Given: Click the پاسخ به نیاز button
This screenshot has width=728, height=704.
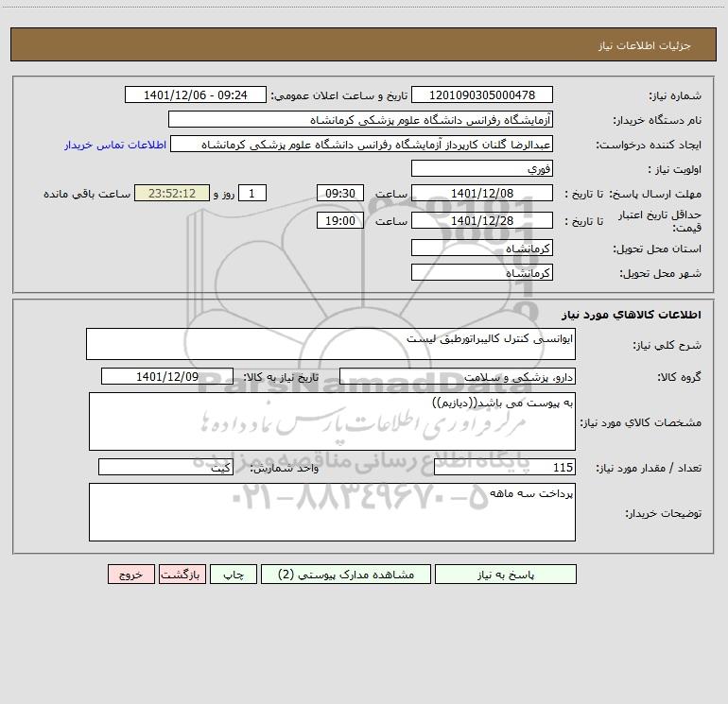Looking at the screenshot, I should tap(506, 574).
